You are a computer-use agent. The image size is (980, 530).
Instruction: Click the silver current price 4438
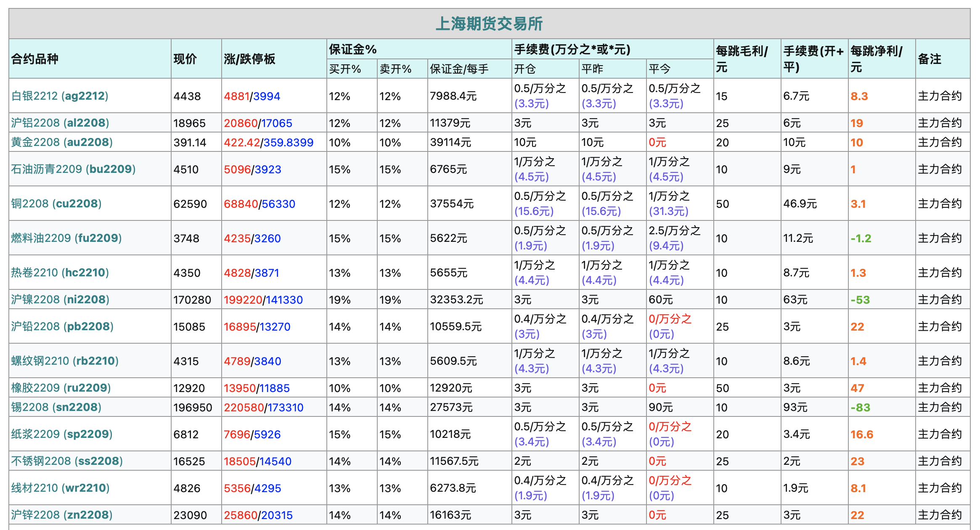coord(187,96)
